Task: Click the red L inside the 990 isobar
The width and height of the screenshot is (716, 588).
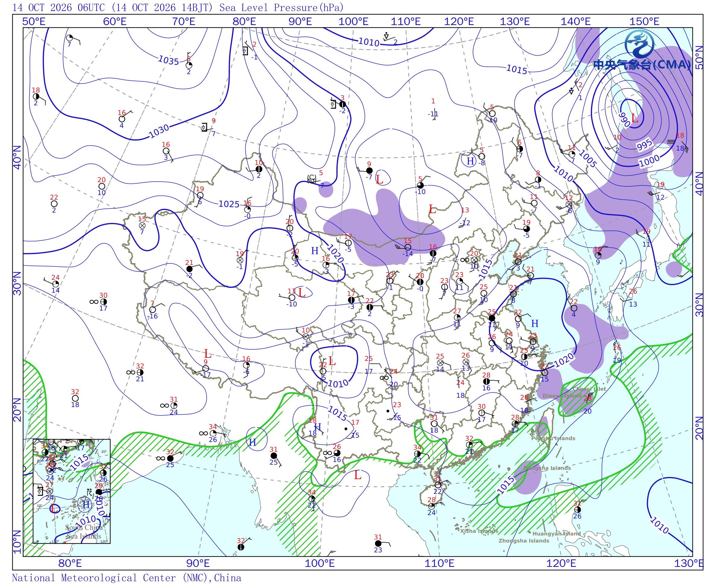Action: pyautogui.click(x=635, y=118)
